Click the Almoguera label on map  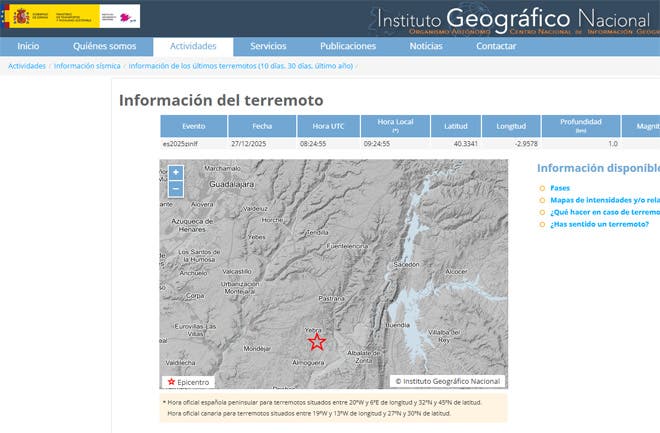(308, 362)
